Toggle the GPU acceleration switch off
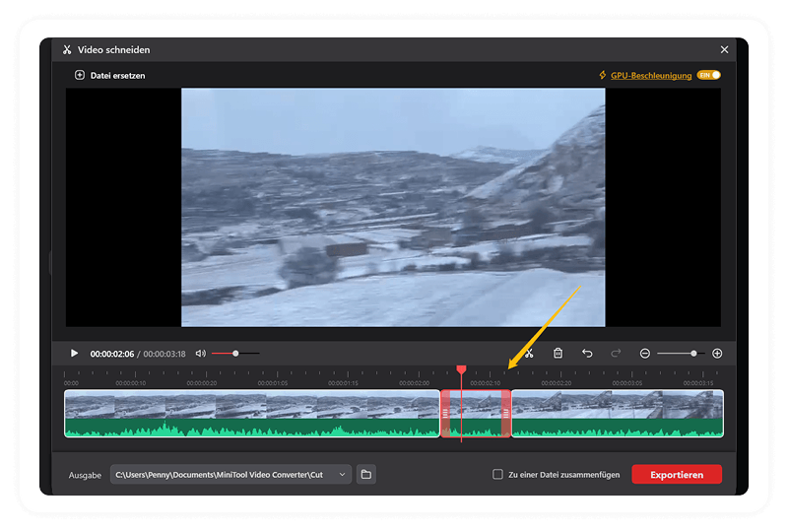Screen dimensions: 788x532 pyautogui.click(x=708, y=75)
